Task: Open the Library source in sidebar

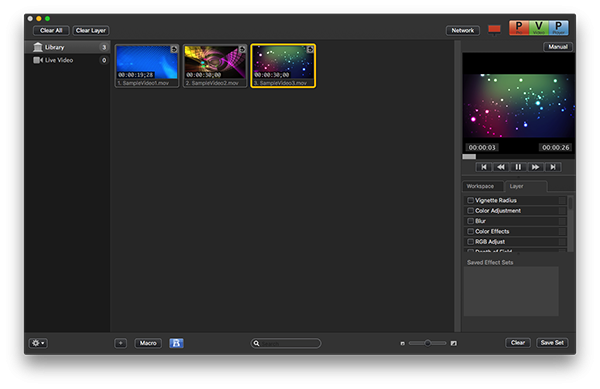Action: (x=67, y=47)
